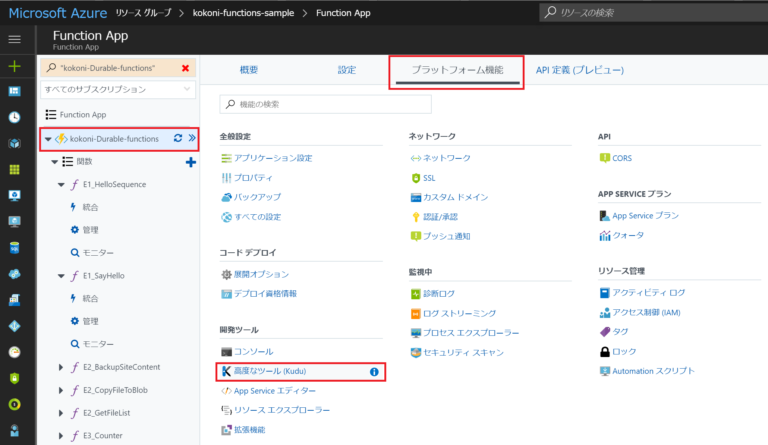Open すべてのサブスクリプション dropdown

click(x=118, y=90)
